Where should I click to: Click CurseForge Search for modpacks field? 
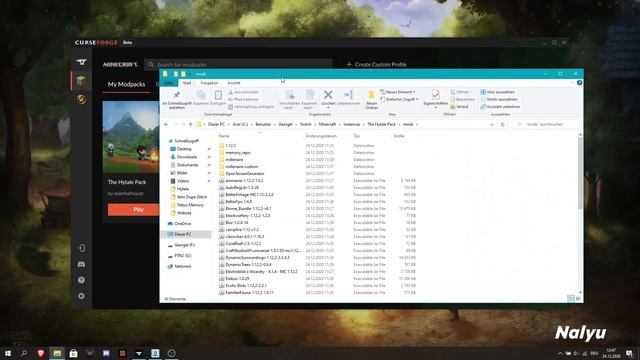click(x=238, y=64)
